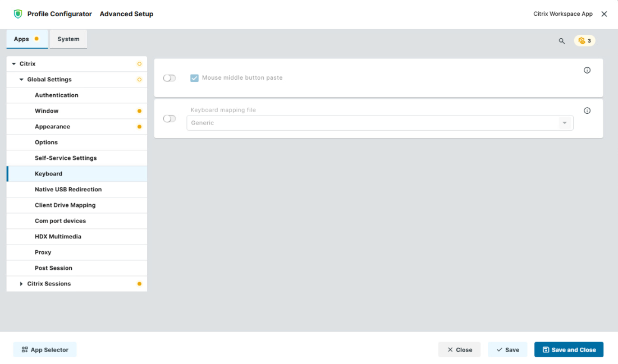
Task: Open Self-Service Settings
Action: (x=77, y=158)
